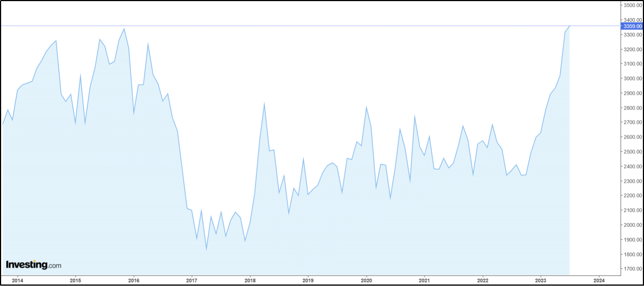The width and height of the screenshot is (644, 286).
Task: Click the 2016 year label
Action: (x=134, y=280)
